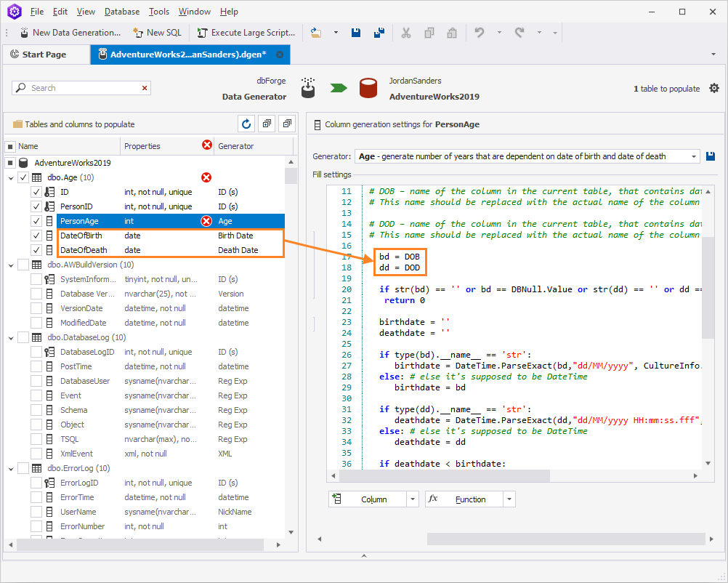Click the Refresh tables icon
728x583 pixels.
pyautogui.click(x=246, y=124)
